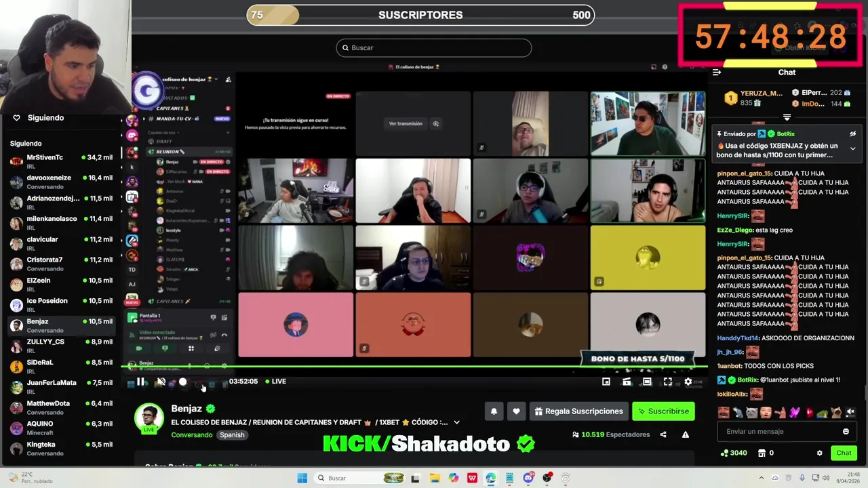Click the green Suscribirse button
868x488 pixels.
[x=664, y=411]
